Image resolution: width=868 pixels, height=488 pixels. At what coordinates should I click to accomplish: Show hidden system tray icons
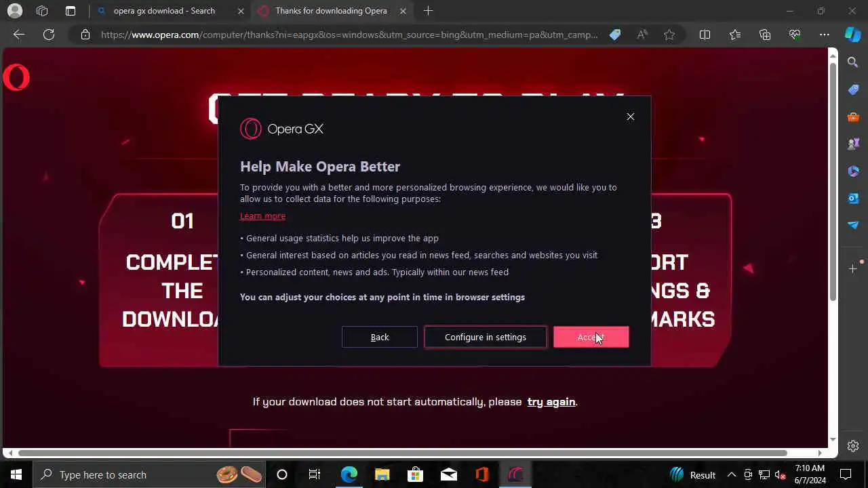tap(732, 474)
